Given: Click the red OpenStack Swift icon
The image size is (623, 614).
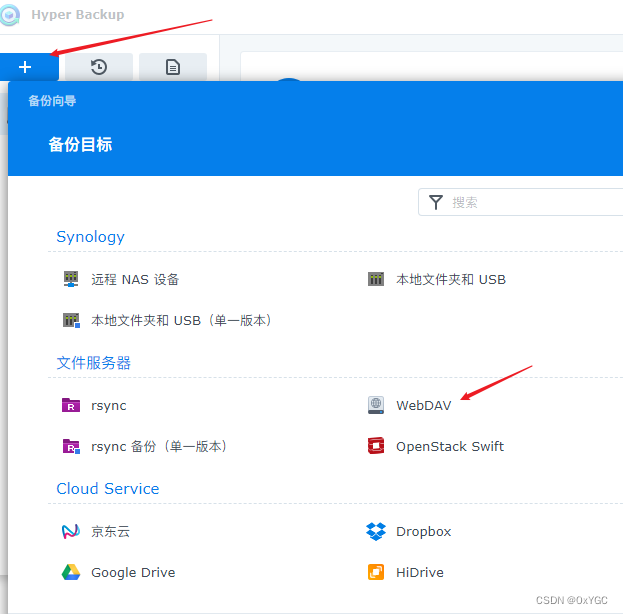Looking at the screenshot, I should [376, 445].
